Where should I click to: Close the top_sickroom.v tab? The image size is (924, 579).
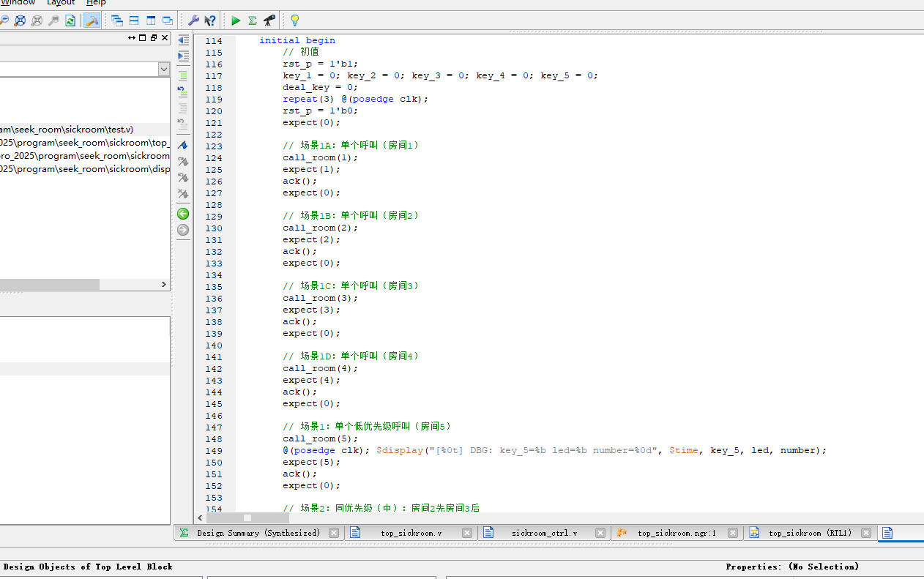(x=467, y=533)
